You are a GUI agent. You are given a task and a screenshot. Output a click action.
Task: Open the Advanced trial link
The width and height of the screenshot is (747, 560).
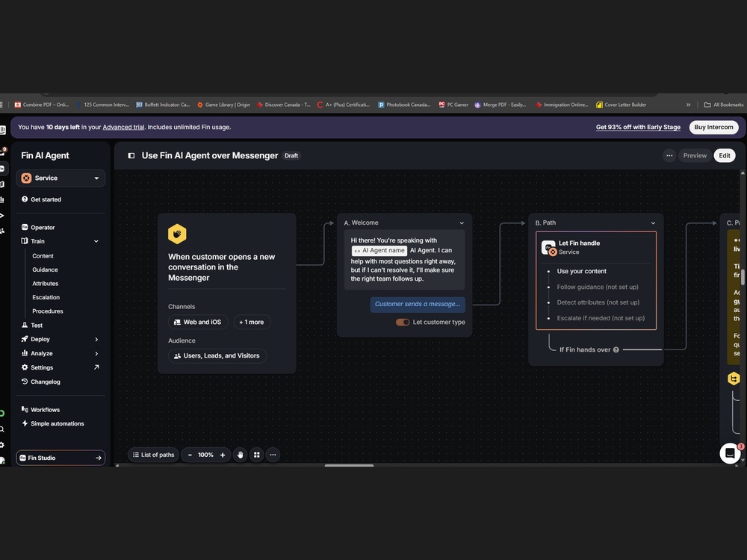point(123,127)
